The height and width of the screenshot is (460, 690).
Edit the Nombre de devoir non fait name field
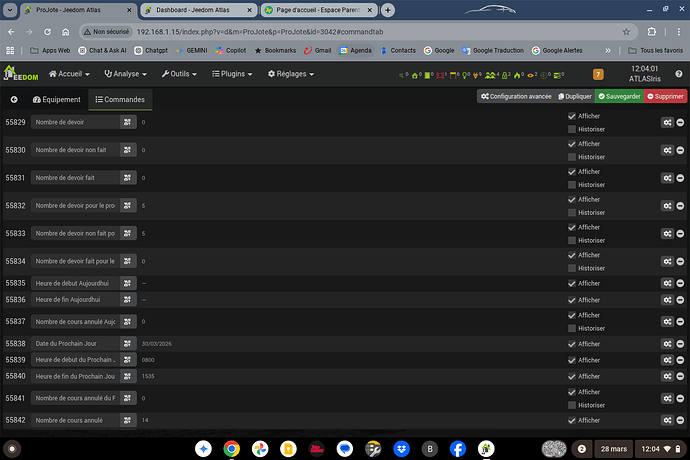(75, 150)
